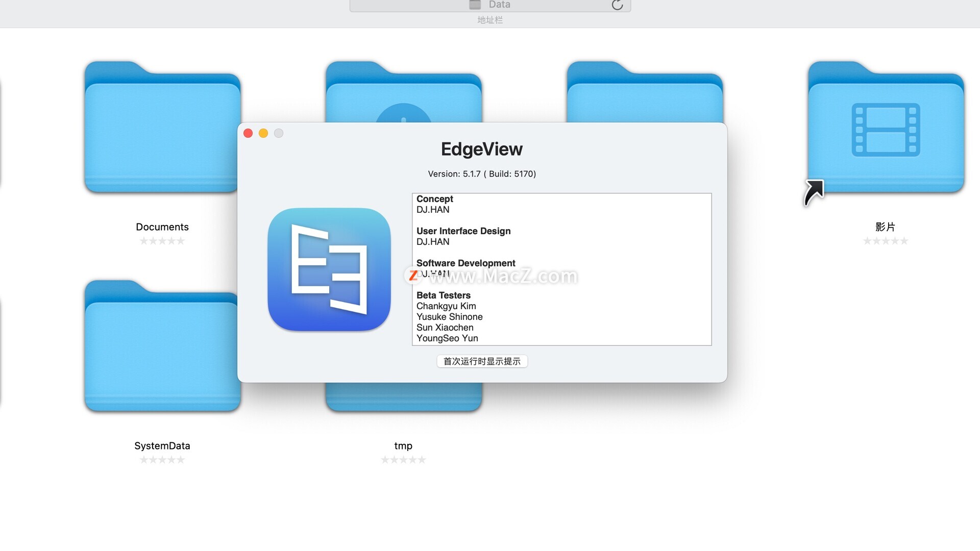Viewport: 980px width, 551px height.
Task: Select the Documents folder label
Action: (x=162, y=227)
